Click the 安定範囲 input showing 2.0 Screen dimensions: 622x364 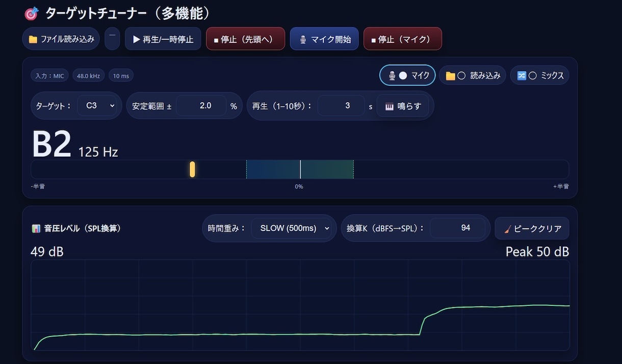[201, 106]
